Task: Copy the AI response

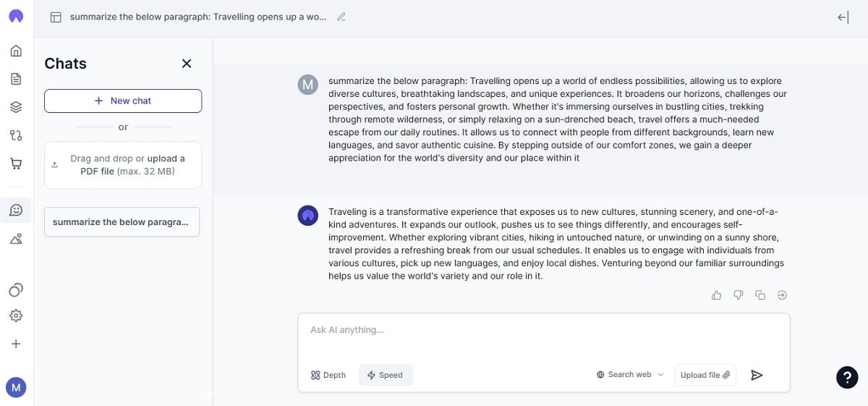Action: (760, 295)
